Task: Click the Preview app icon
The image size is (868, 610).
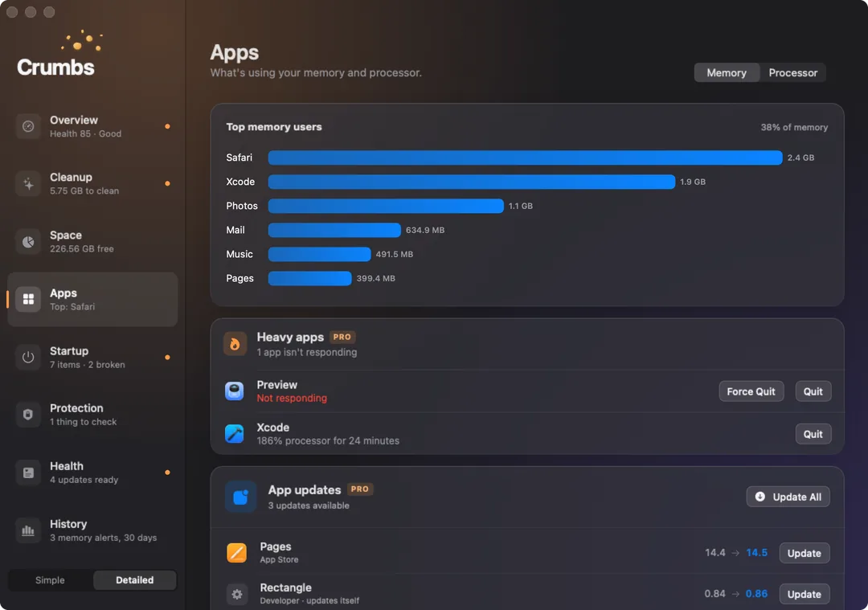Action: pos(234,391)
